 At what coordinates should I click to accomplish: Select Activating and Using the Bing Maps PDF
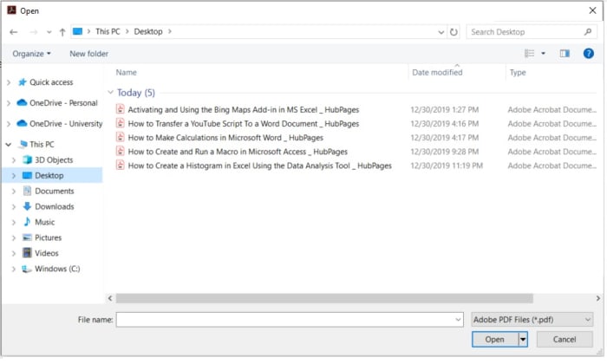pos(244,110)
